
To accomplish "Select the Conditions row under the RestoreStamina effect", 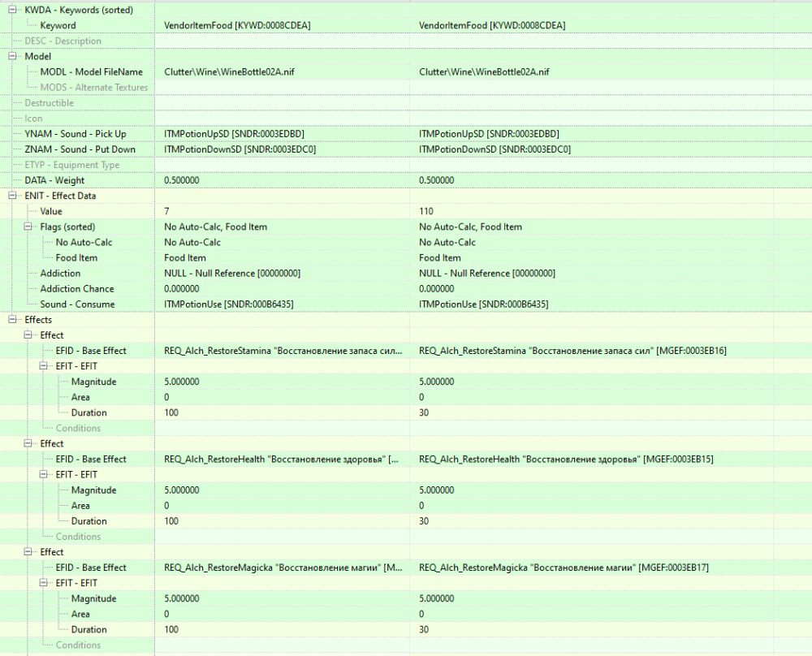I will (x=78, y=428).
